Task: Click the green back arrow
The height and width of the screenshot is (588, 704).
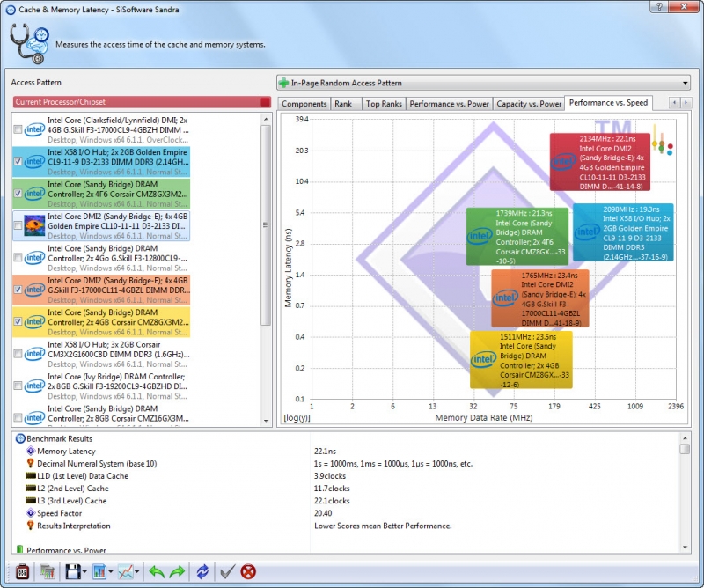Action: pos(157,571)
